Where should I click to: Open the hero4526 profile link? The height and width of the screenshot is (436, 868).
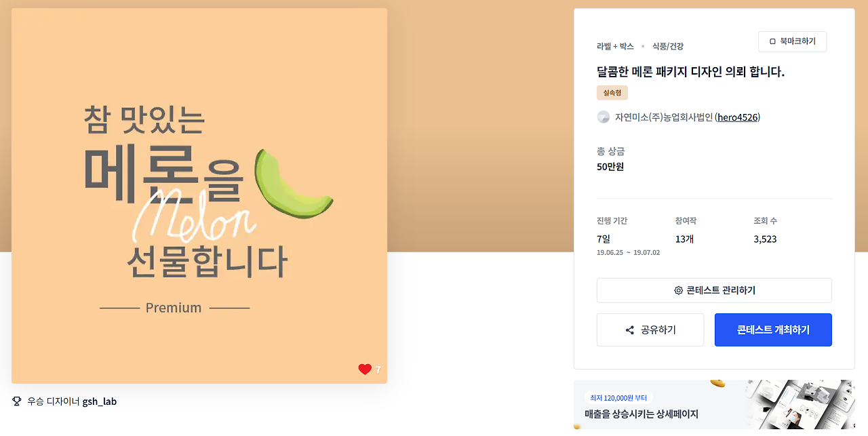click(738, 117)
